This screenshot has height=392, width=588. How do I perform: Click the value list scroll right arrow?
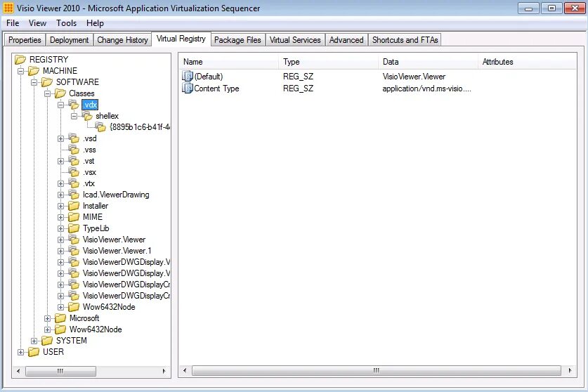click(x=570, y=371)
